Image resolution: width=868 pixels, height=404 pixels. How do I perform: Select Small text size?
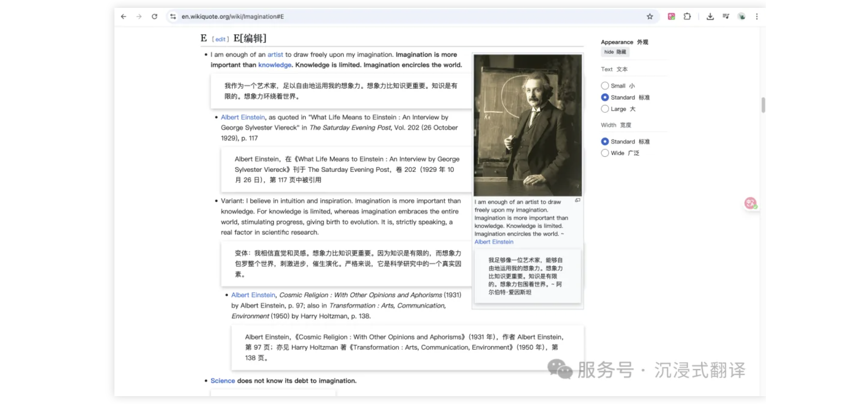pos(605,86)
